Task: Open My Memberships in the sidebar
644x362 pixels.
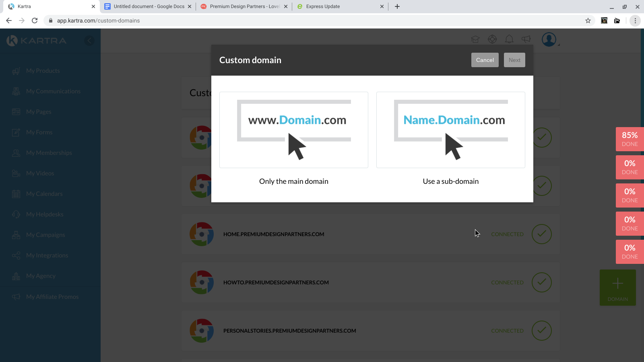Action: click(x=49, y=153)
